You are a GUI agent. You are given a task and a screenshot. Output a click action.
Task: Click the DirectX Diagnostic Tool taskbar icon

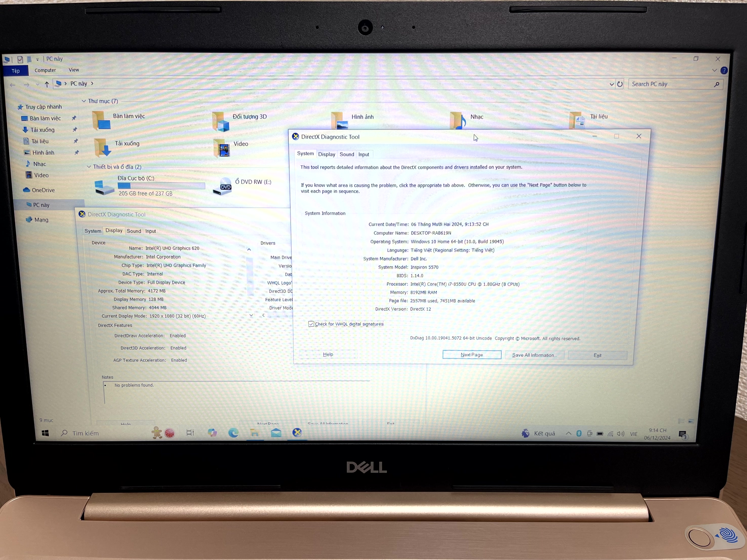coord(297,432)
